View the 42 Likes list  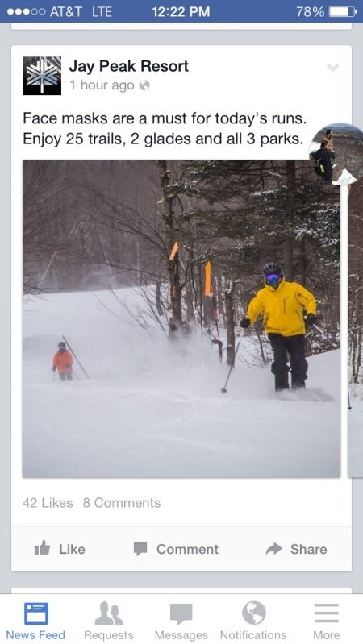[x=48, y=503]
